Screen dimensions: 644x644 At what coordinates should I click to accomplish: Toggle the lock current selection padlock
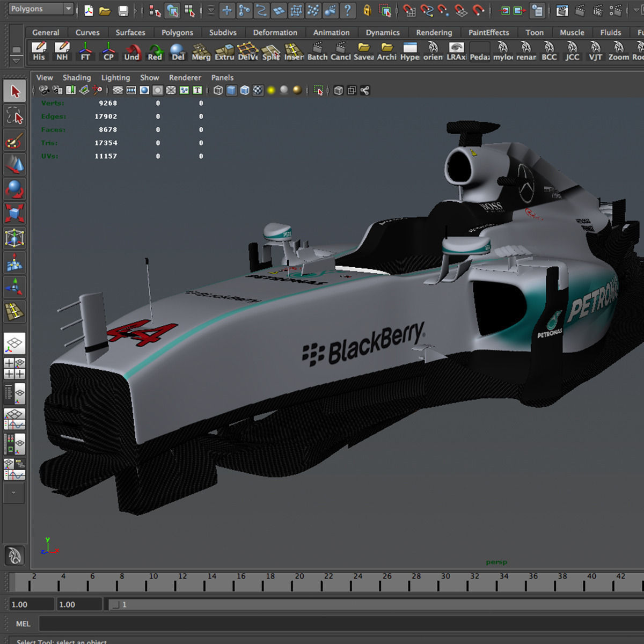pyautogui.click(x=367, y=10)
